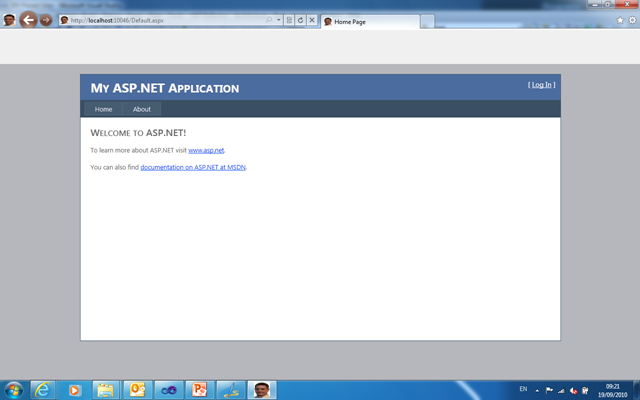
Task: Open documentation on ASP.NET at MSDN link
Action: 193,167
